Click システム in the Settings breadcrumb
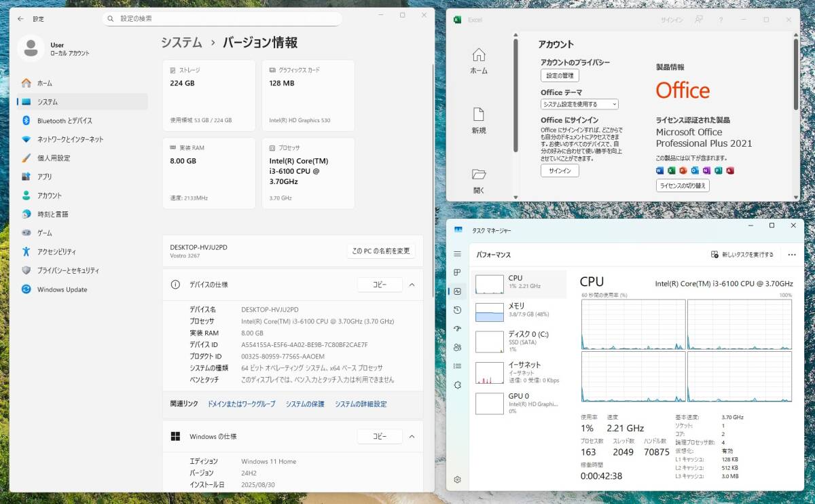The width and height of the screenshot is (815, 504). pyautogui.click(x=181, y=43)
